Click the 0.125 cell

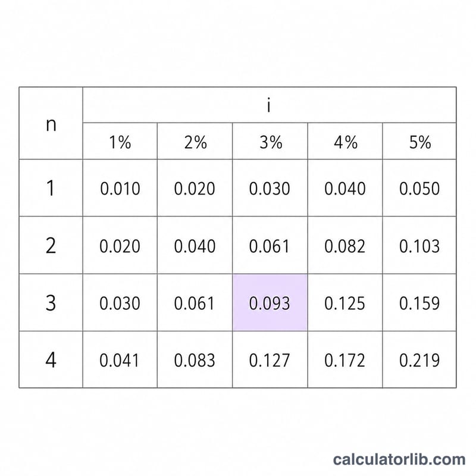pyautogui.click(x=345, y=303)
